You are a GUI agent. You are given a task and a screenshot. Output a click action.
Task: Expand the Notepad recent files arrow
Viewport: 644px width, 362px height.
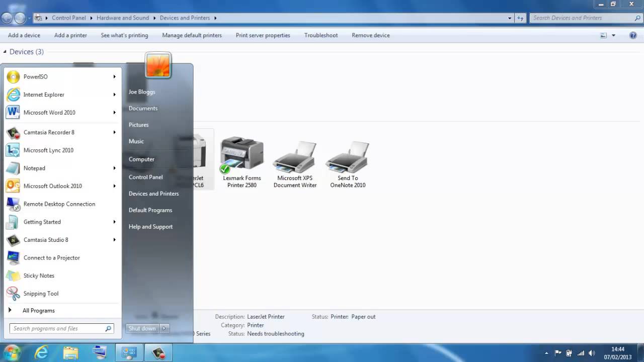click(115, 168)
